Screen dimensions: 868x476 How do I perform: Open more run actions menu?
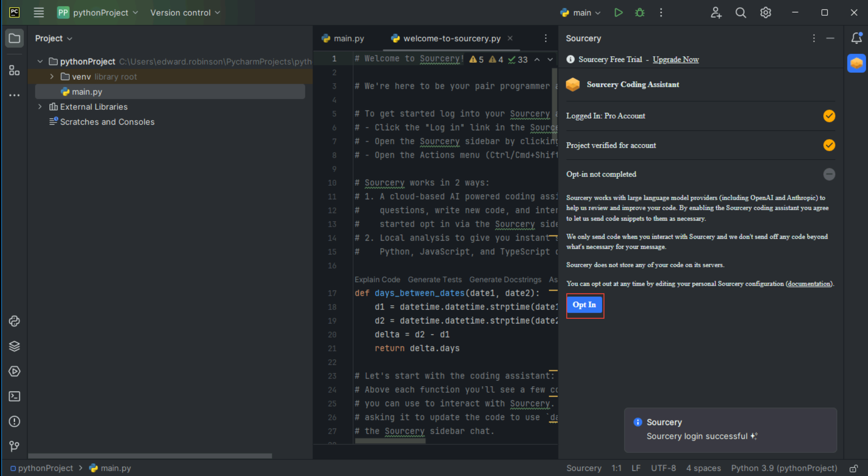661,13
